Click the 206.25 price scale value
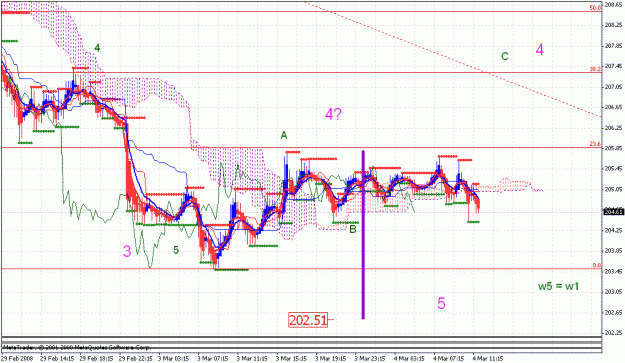This screenshot has height=363, width=625. tap(614, 128)
